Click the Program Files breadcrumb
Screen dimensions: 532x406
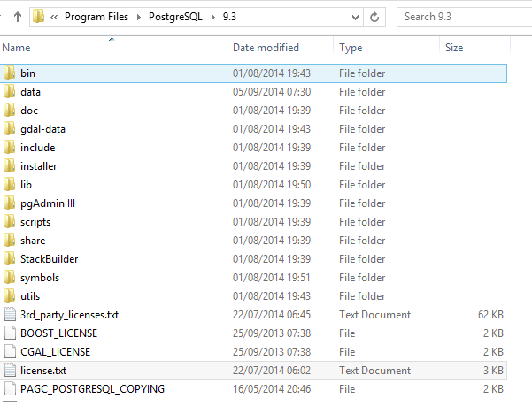96,17
